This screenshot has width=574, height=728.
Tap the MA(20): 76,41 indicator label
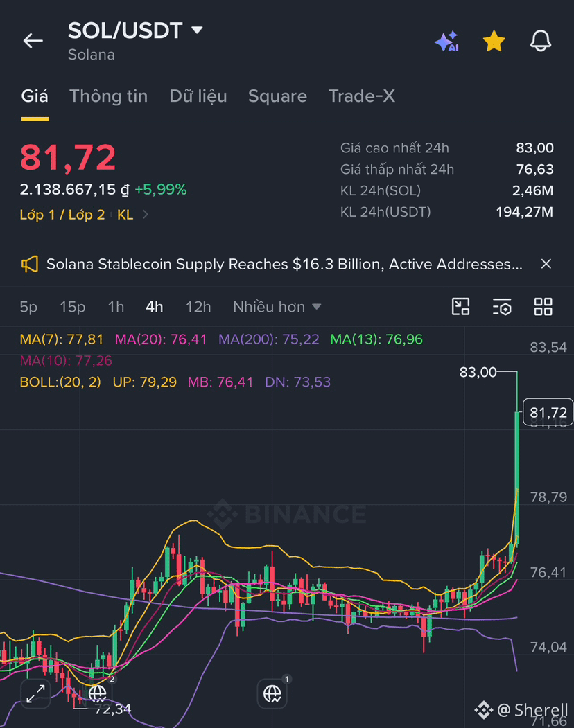point(161,339)
